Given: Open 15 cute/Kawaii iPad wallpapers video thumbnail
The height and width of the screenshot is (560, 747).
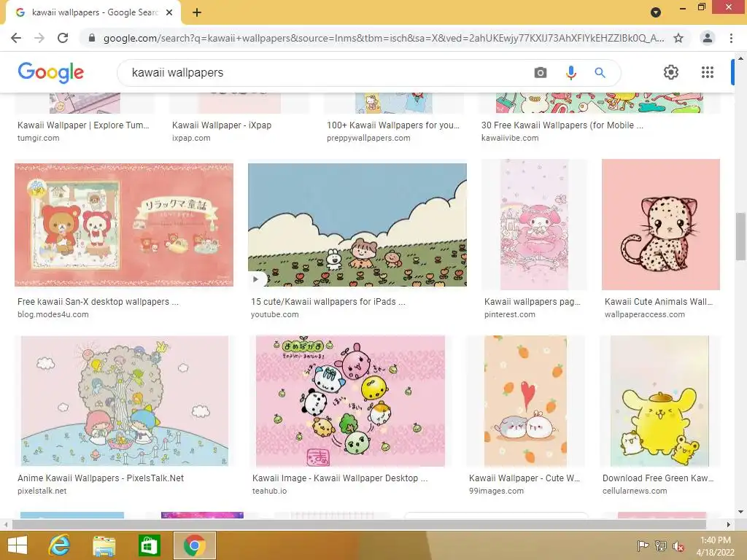Looking at the screenshot, I should click(357, 225).
